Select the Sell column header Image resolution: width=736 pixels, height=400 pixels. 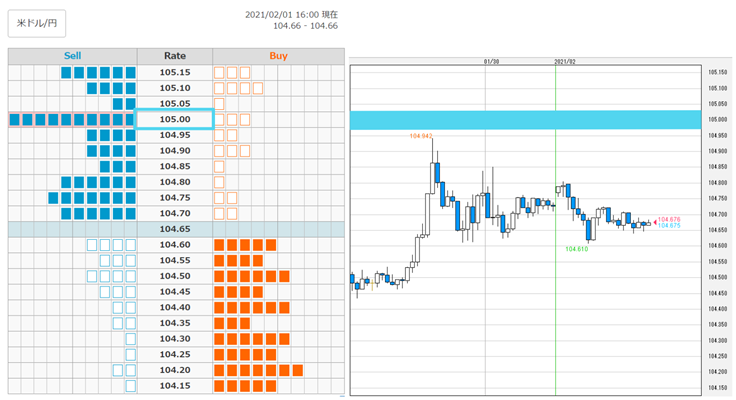[x=72, y=56]
